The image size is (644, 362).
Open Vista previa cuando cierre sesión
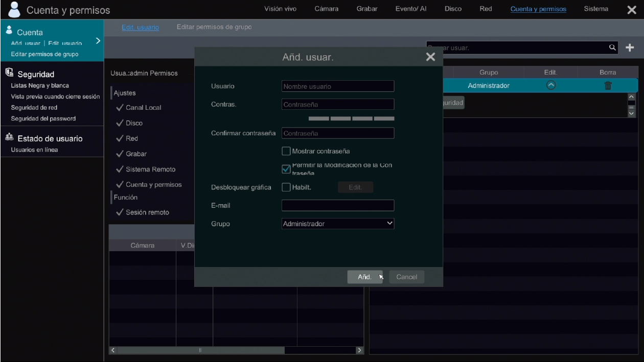point(55,96)
